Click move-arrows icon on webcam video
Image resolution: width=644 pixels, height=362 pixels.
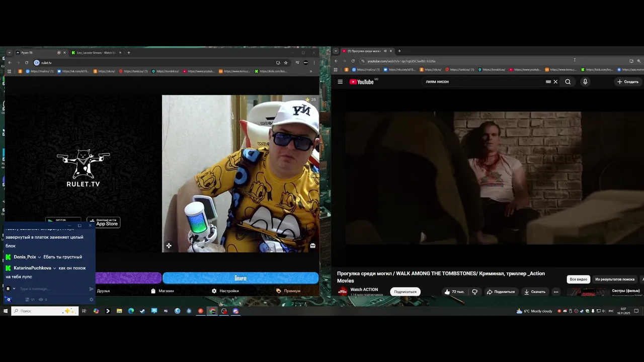[x=169, y=246]
